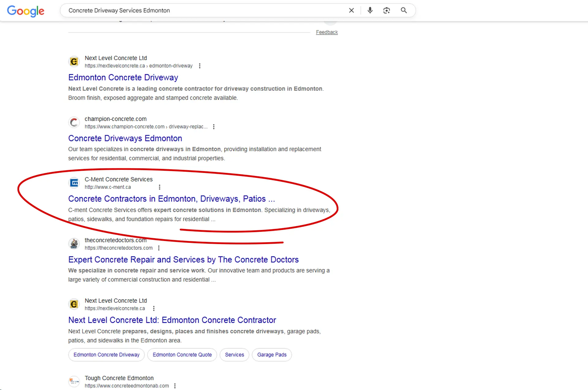Open Search by image lens icon

point(386,10)
